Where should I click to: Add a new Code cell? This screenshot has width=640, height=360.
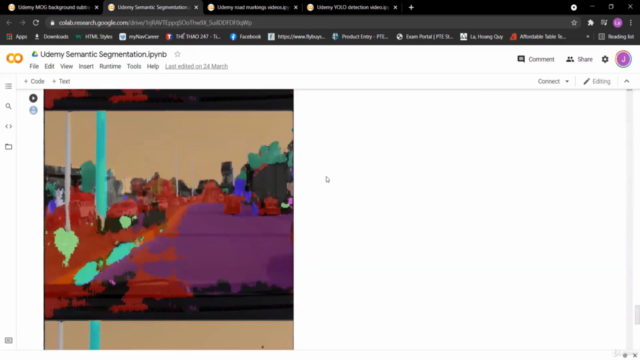(34, 81)
